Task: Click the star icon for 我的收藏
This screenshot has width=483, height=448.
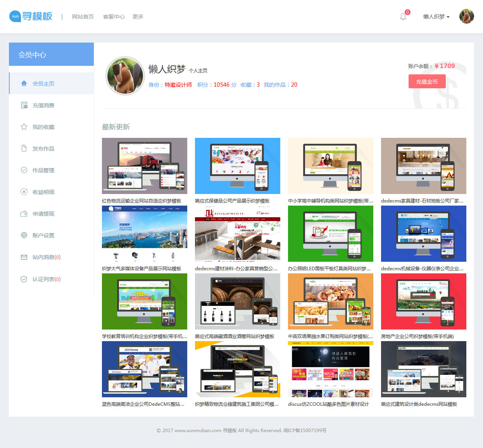Action: point(24,127)
